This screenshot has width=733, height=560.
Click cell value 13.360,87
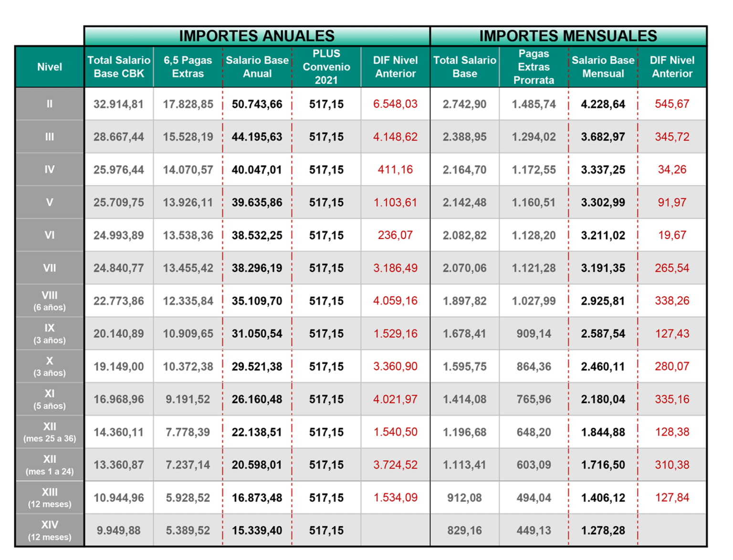point(119,465)
